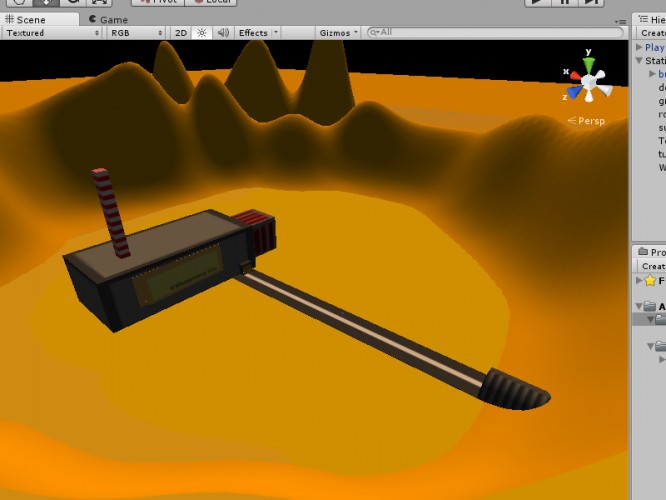Select the Scale tool in the top toolbar
Image resolution: width=666 pixels, height=500 pixels.
pos(99,3)
